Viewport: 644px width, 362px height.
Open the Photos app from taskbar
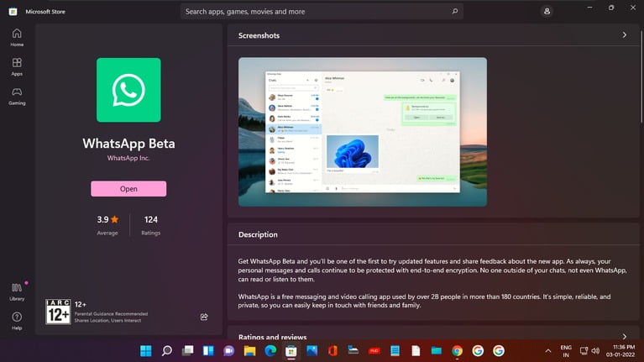pos(312,350)
